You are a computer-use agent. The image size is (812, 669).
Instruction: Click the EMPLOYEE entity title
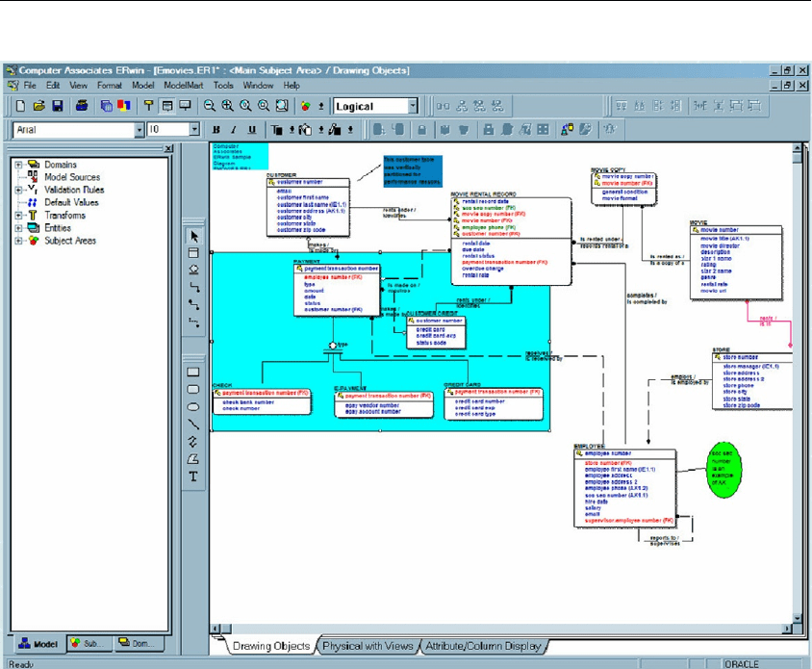click(x=589, y=447)
